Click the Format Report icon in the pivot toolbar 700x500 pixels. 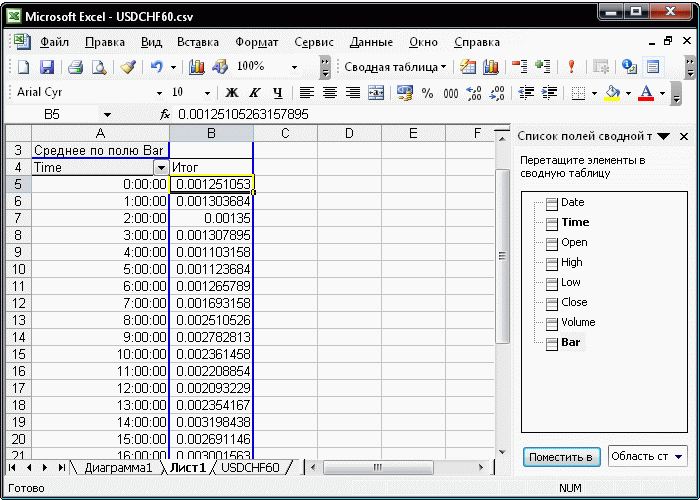pos(467,67)
